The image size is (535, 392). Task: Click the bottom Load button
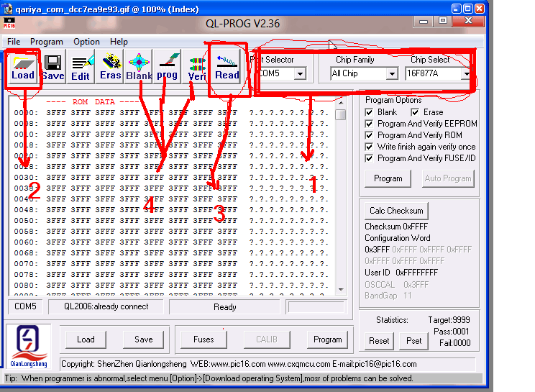pos(86,339)
